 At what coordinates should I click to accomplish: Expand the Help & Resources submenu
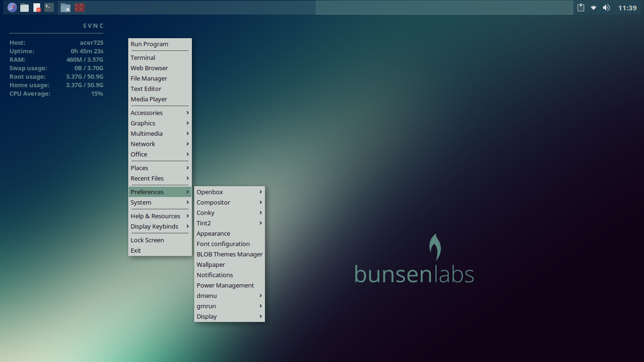160,216
